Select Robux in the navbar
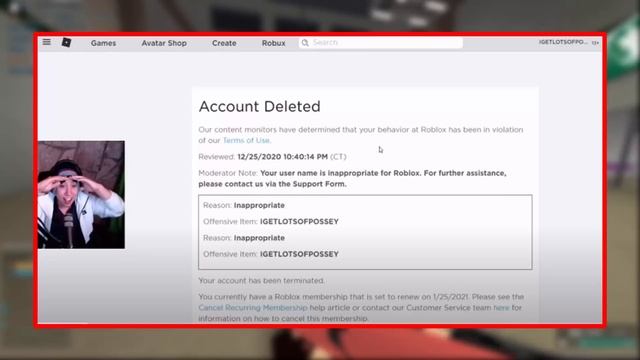 [273, 43]
